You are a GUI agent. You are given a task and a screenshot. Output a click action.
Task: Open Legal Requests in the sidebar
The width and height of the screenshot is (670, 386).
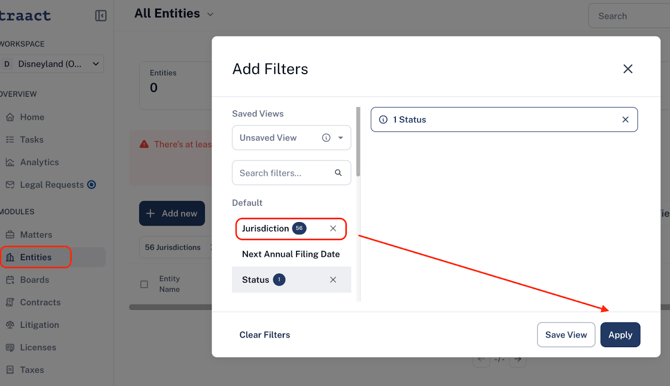pos(52,185)
